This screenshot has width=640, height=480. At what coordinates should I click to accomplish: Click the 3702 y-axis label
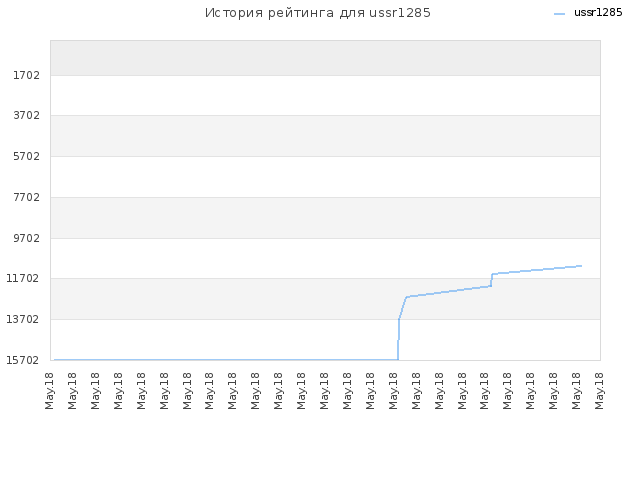tap(27, 116)
